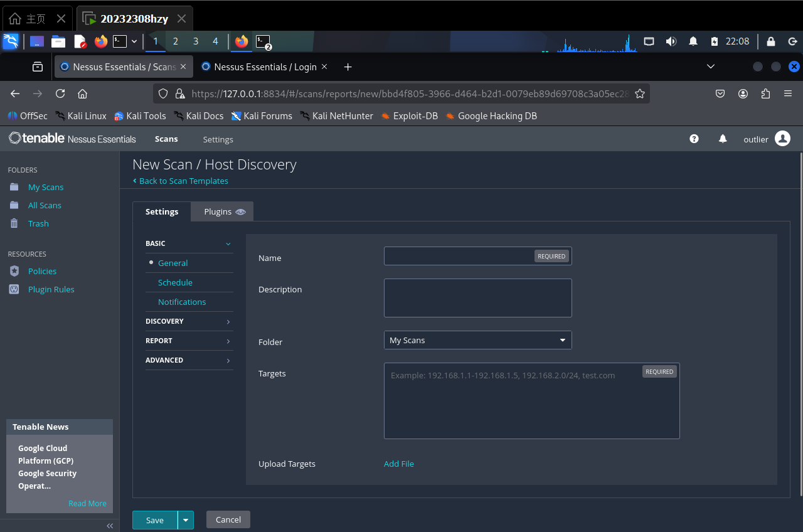Open the Firefox account icon
Image resolution: width=803 pixels, height=532 pixels.
point(743,93)
